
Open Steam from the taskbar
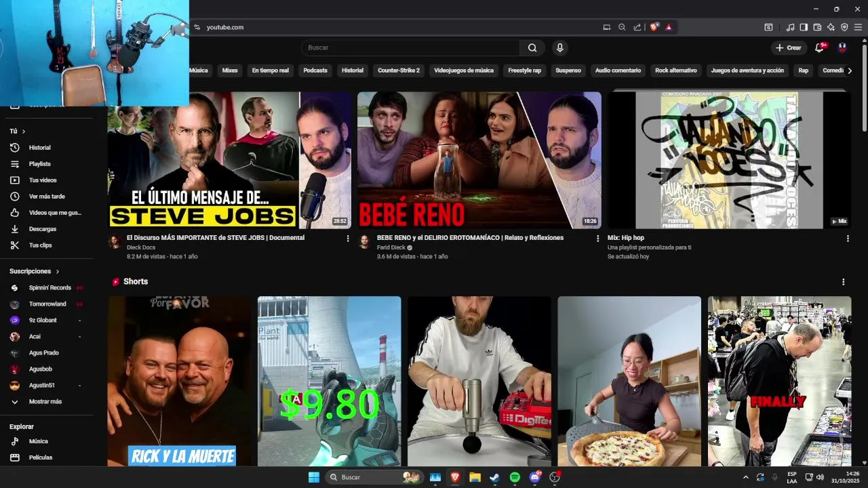tap(494, 477)
